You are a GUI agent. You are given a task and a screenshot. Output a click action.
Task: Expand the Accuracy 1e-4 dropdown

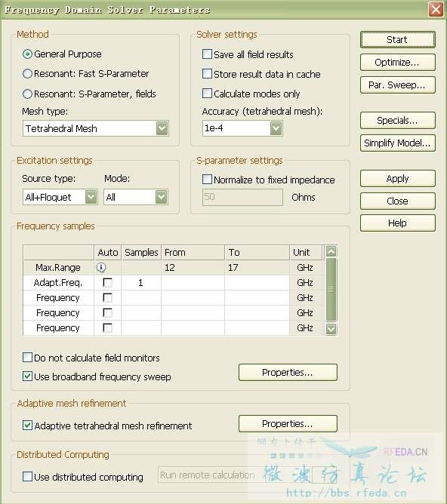tap(276, 128)
